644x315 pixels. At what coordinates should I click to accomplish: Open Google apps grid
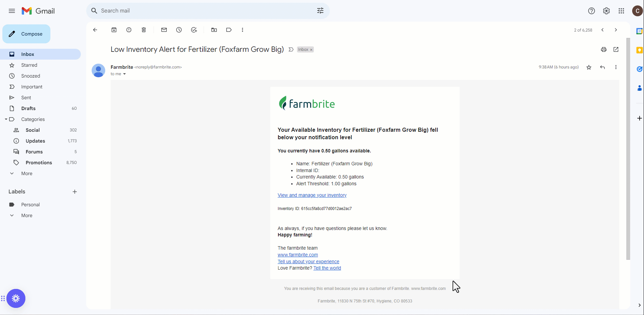point(621,11)
